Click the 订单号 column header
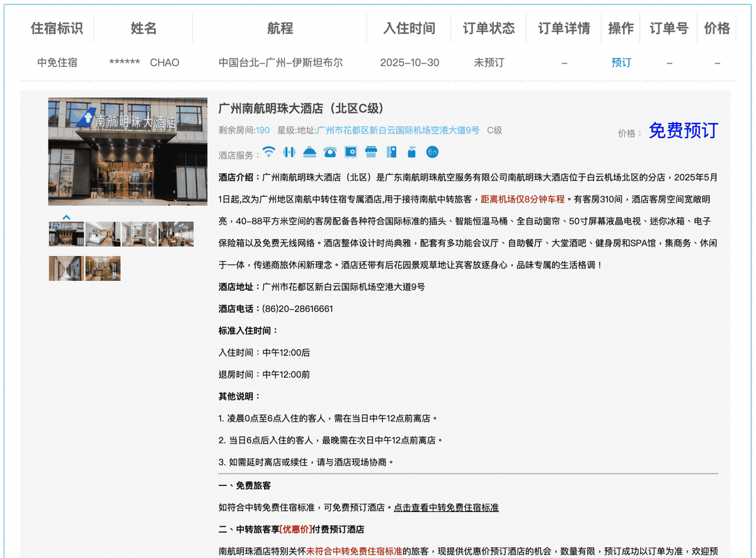The width and height of the screenshot is (756, 558). point(669,28)
